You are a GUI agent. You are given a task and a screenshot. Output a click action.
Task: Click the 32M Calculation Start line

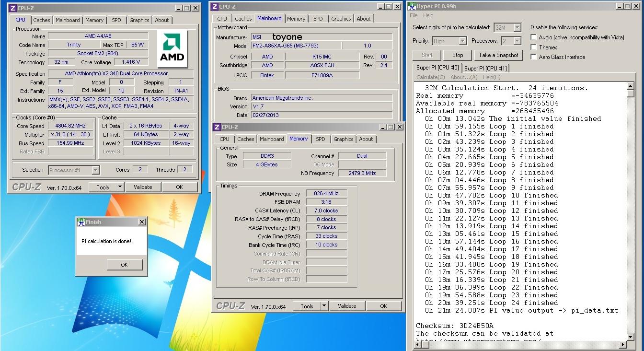pyautogui.click(x=506, y=88)
